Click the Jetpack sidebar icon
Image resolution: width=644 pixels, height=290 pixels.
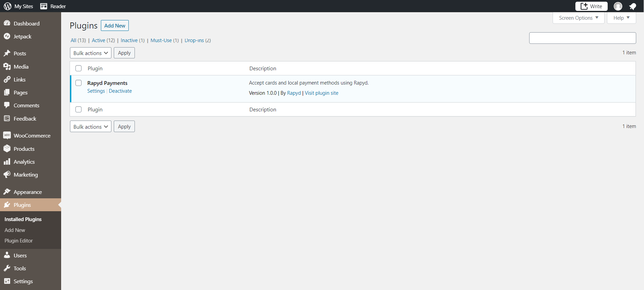point(7,36)
